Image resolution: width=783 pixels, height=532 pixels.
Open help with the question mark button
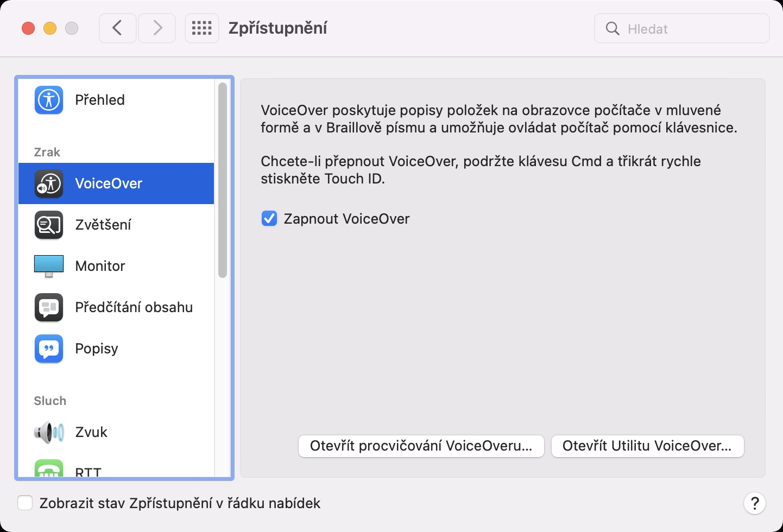coord(754,503)
